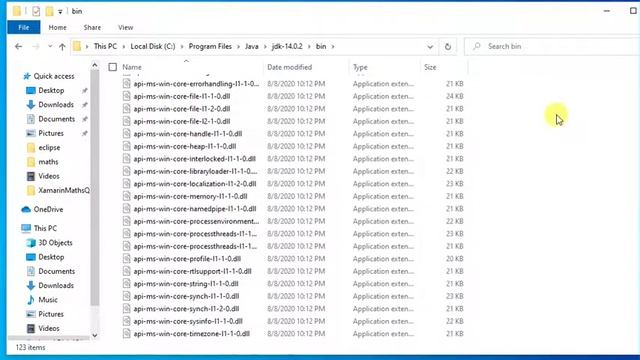Select api-ms-win-core-libraryloader file
Image resolution: width=640 pixels, height=360 pixels.
pos(195,171)
